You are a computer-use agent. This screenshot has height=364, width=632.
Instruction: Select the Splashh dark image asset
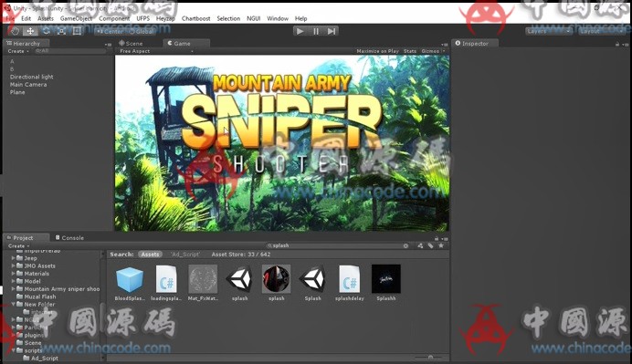coord(386,279)
